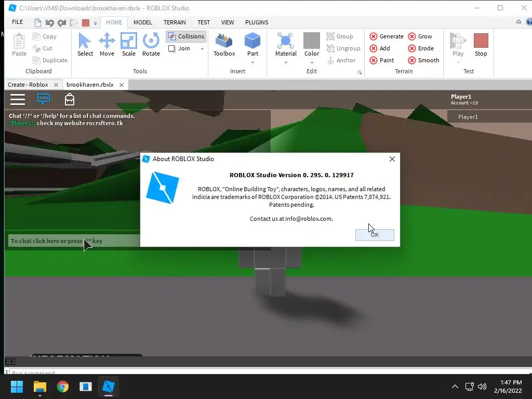
Task: Expand the Play dropdown arrow
Action: 458,62
